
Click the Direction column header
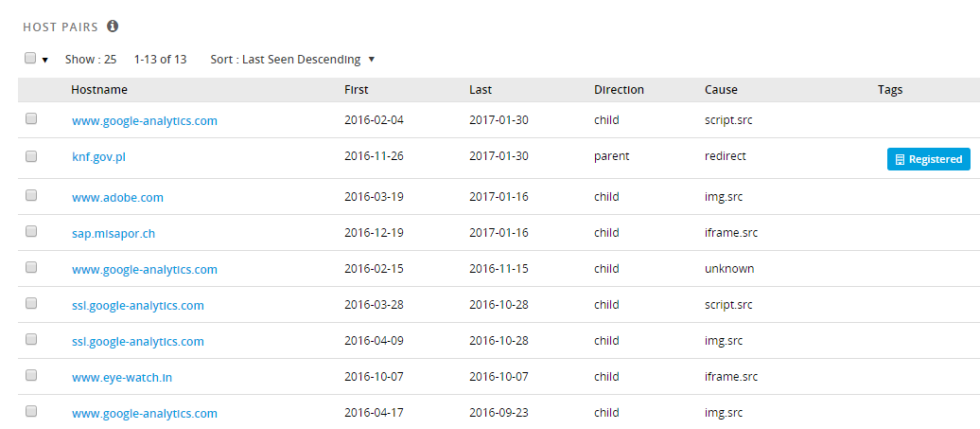pyautogui.click(x=619, y=90)
